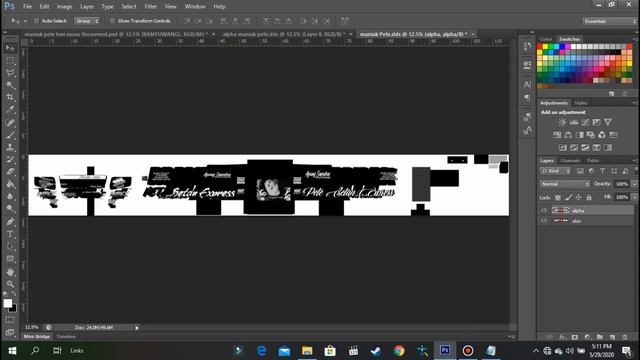This screenshot has height=360, width=640.
Task: Expand status bar Doc info arrow
Action: coord(137,327)
